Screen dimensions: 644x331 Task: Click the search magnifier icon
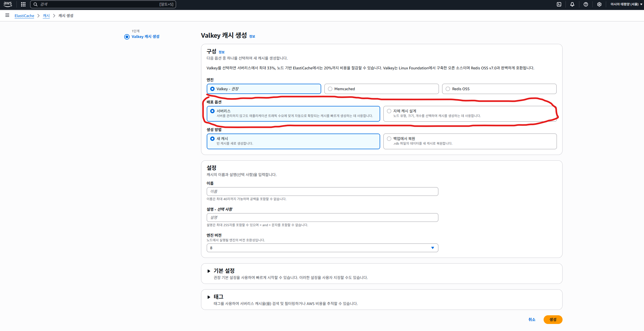click(35, 4)
